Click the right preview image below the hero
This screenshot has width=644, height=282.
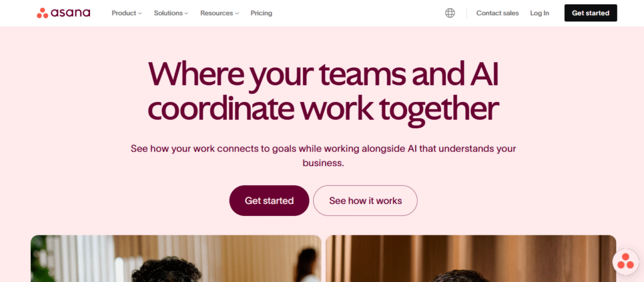point(470,259)
